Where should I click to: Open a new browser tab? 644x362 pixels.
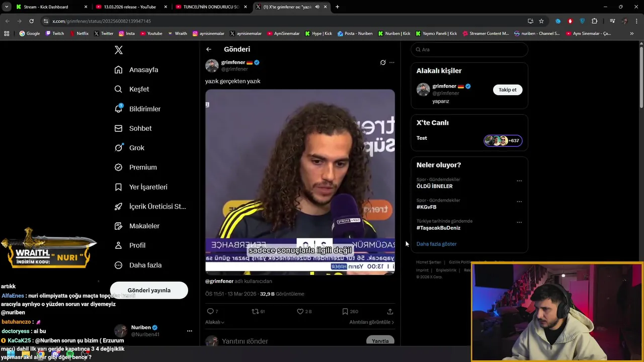(337, 7)
